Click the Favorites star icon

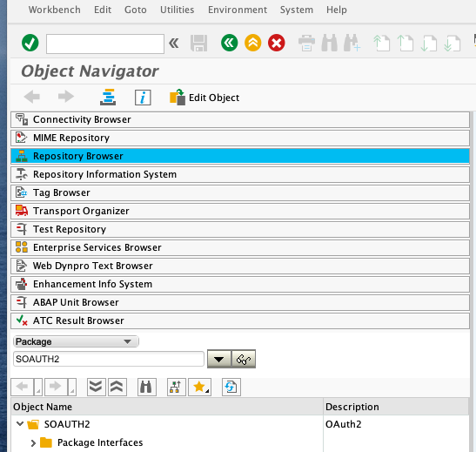(x=199, y=387)
